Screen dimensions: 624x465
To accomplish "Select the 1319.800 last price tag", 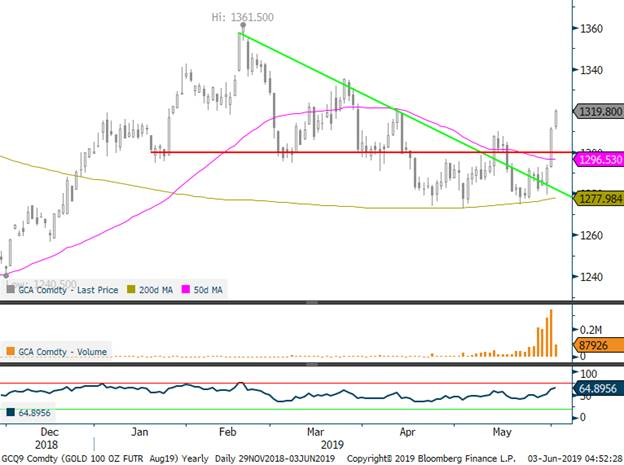I will coord(599,113).
